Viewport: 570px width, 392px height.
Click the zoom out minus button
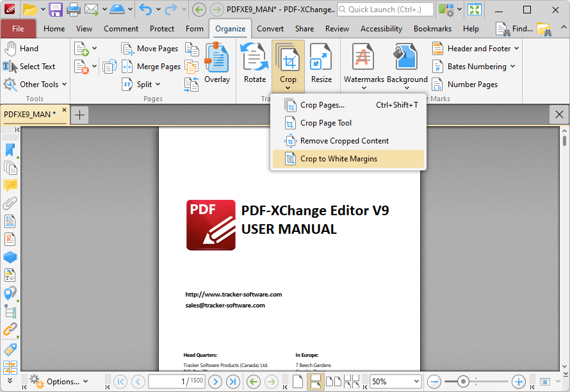(434, 382)
